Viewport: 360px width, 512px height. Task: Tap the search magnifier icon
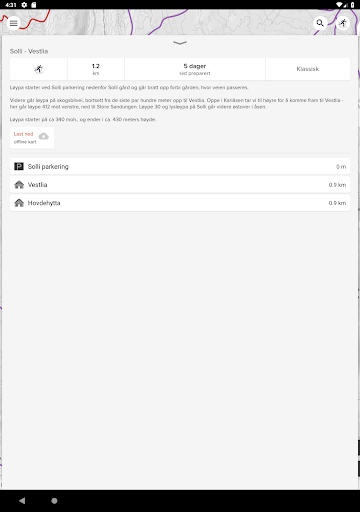point(320,23)
